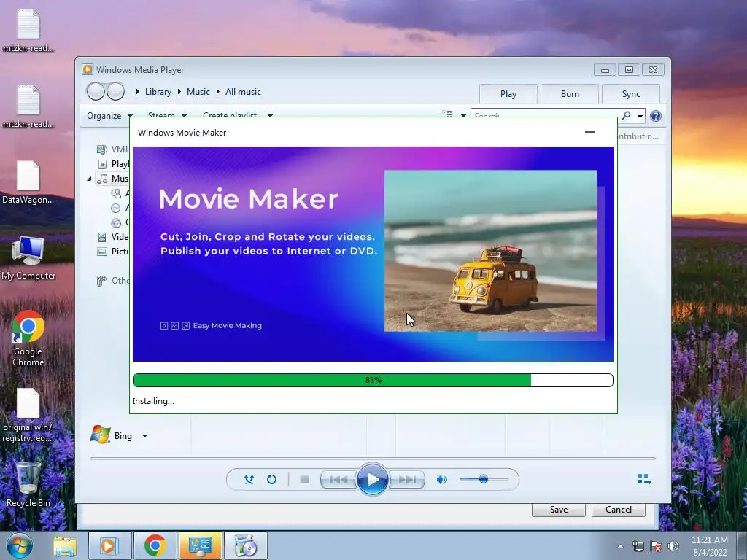Image resolution: width=747 pixels, height=560 pixels.
Task: Open the Bing online store dropdown
Action: 145,436
